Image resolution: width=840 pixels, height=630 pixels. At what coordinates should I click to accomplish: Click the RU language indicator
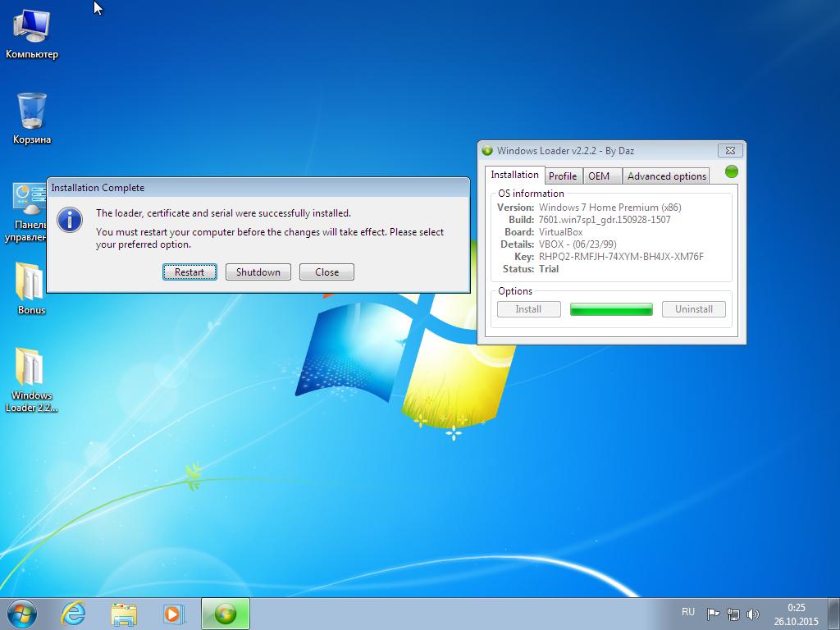pyautogui.click(x=688, y=612)
